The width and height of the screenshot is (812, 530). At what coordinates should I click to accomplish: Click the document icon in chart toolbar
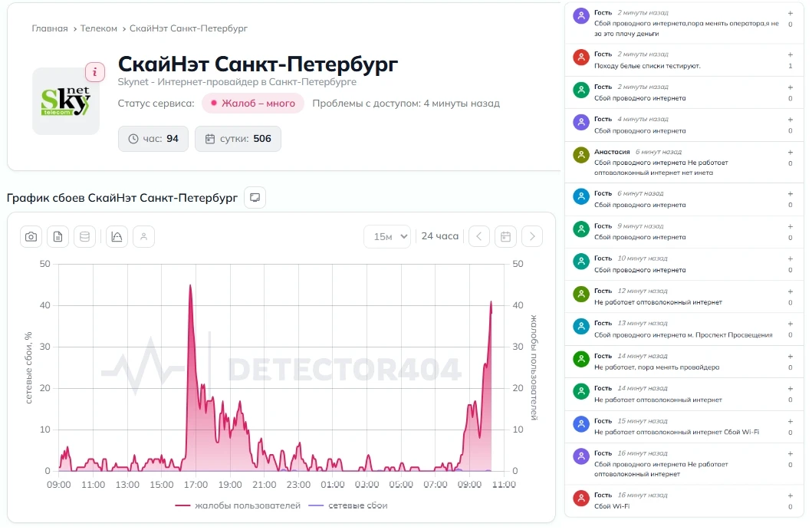click(58, 237)
